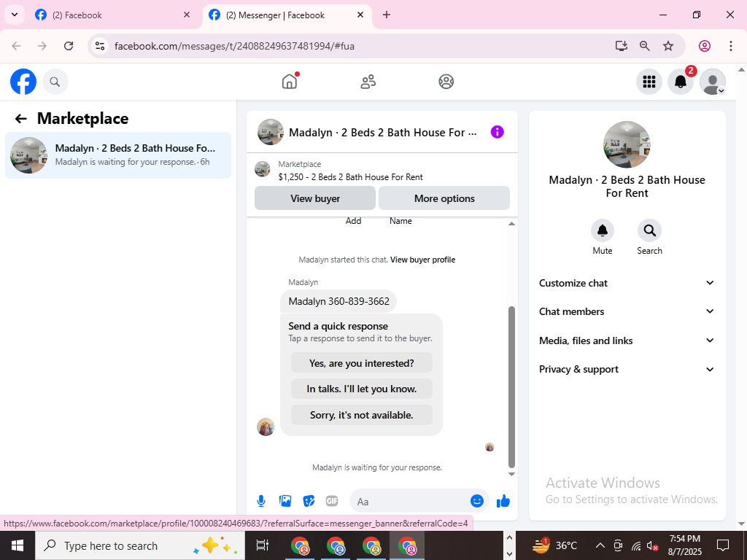Search in conversation magnifier icon

click(649, 230)
